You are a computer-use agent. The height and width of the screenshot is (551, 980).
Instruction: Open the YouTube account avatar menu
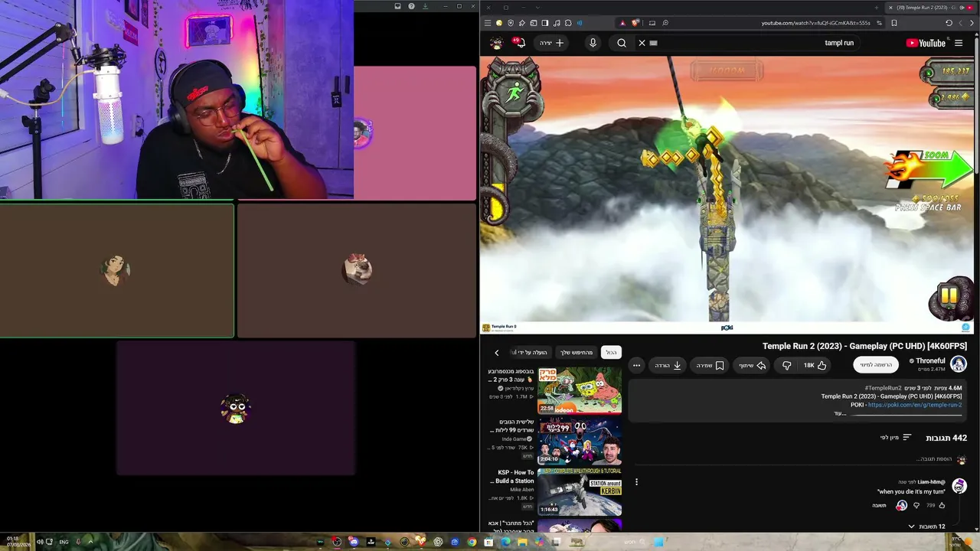[496, 43]
